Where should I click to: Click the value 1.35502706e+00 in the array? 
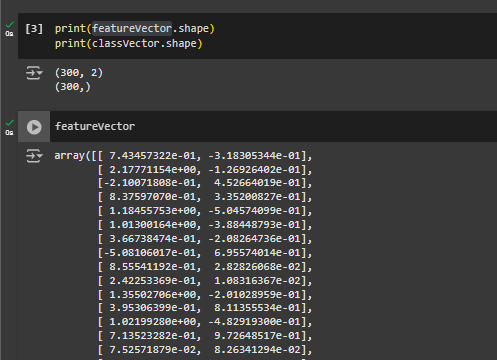[x=153, y=295]
